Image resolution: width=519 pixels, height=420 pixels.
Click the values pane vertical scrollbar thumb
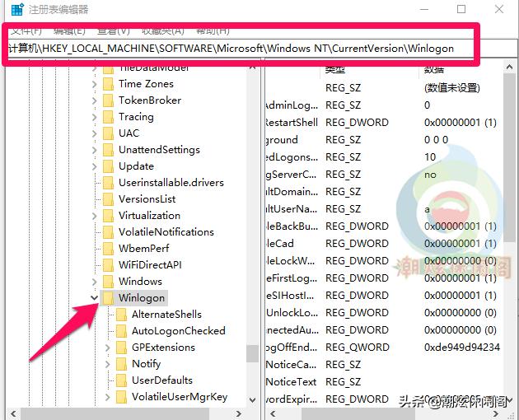point(509,157)
